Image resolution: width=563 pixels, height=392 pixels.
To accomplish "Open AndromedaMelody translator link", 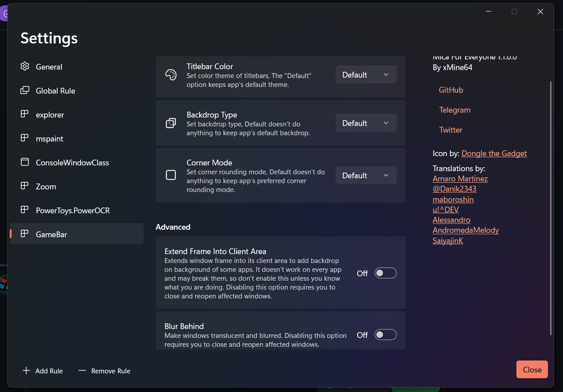I will point(466,230).
